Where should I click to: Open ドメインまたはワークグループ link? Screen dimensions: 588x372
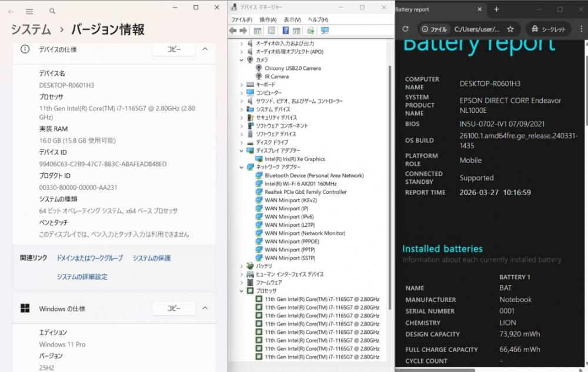pos(89,258)
